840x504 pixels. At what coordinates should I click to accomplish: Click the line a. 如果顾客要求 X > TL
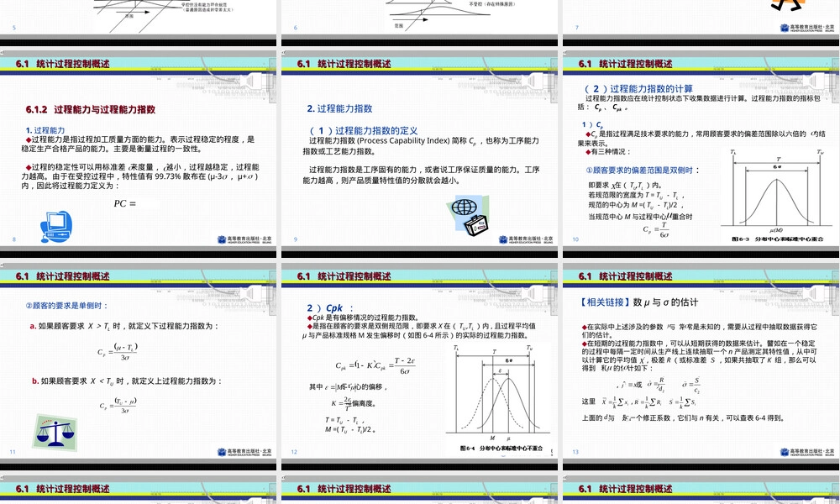pos(124,326)
